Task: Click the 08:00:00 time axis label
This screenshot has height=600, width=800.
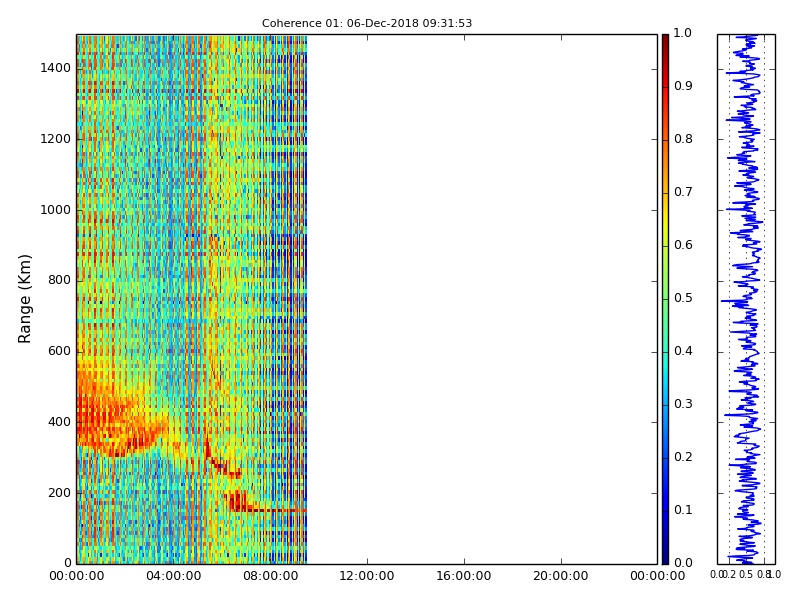Action: pos(270,576)
